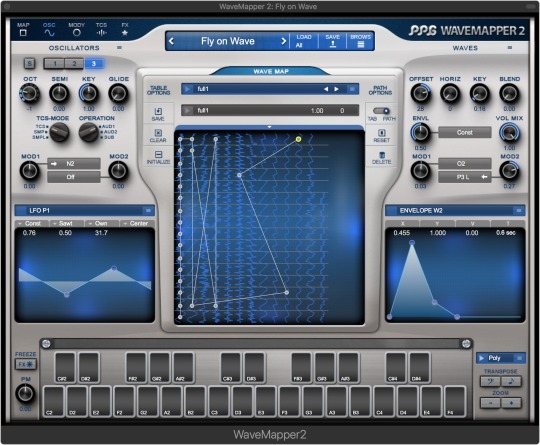The height and width of the screenshot is (445, 540).
Task: Click the SEMI knob
Action: click(x=59, y=94)
